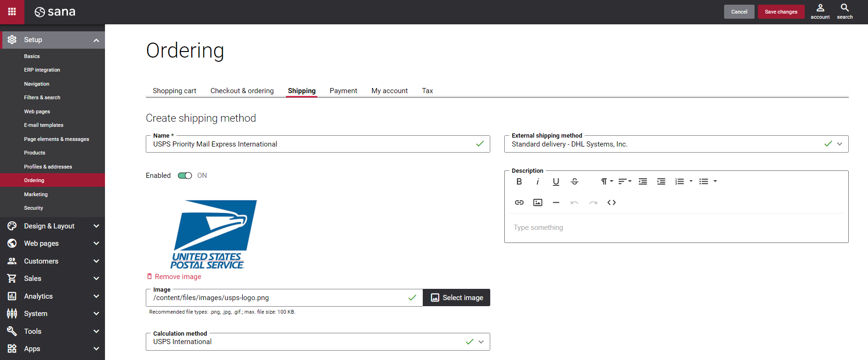Apply bold formatting in Description editor

(519, 182)
